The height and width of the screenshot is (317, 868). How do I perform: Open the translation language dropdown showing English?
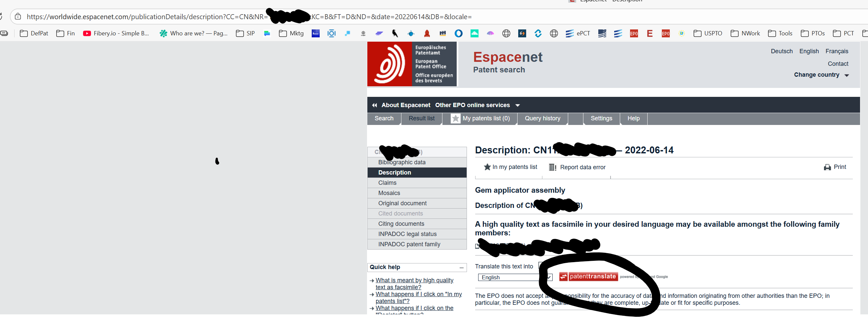(x=515, y=277)
